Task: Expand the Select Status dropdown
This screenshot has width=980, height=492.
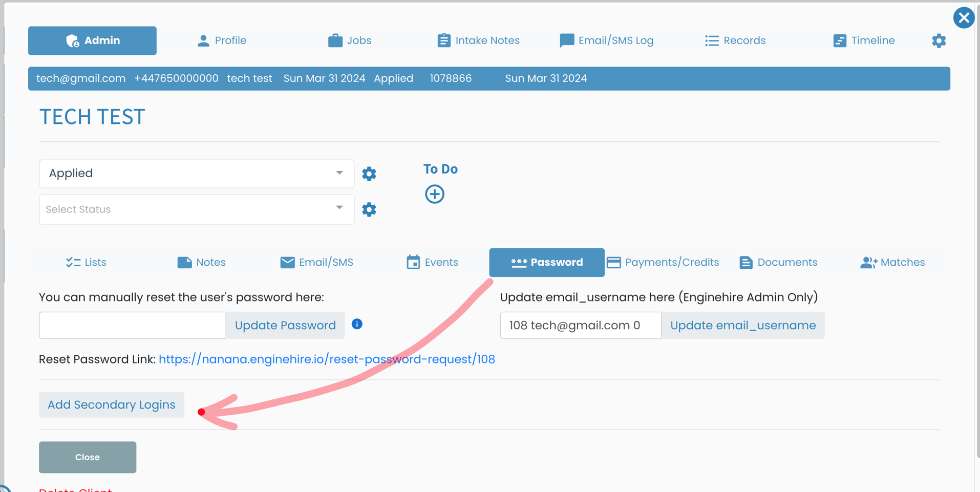Action: [x=196, y=209]
